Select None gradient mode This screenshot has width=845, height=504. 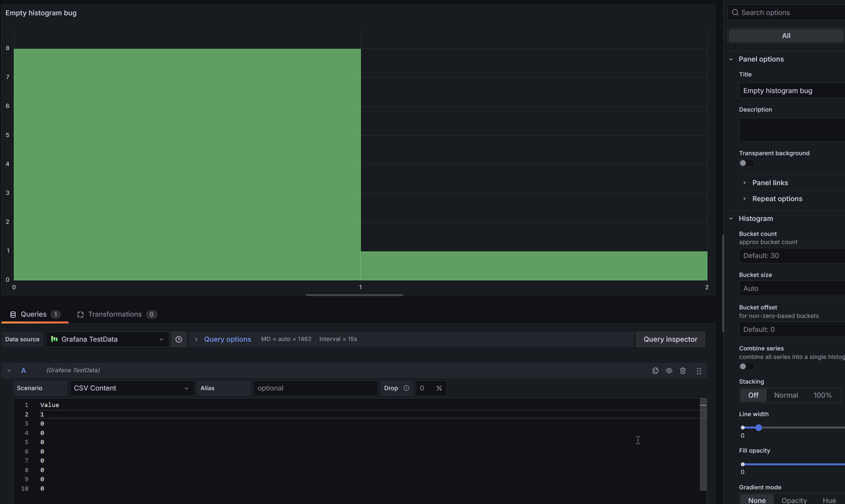point(757,500)
